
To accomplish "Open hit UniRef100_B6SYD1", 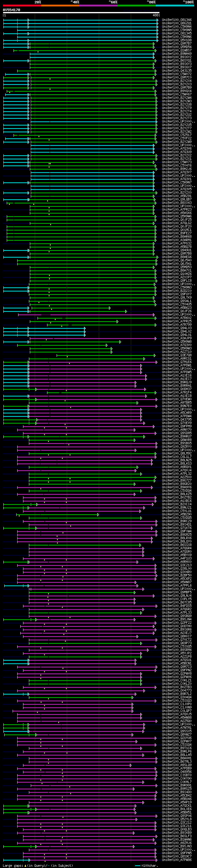I will [177, 61].
